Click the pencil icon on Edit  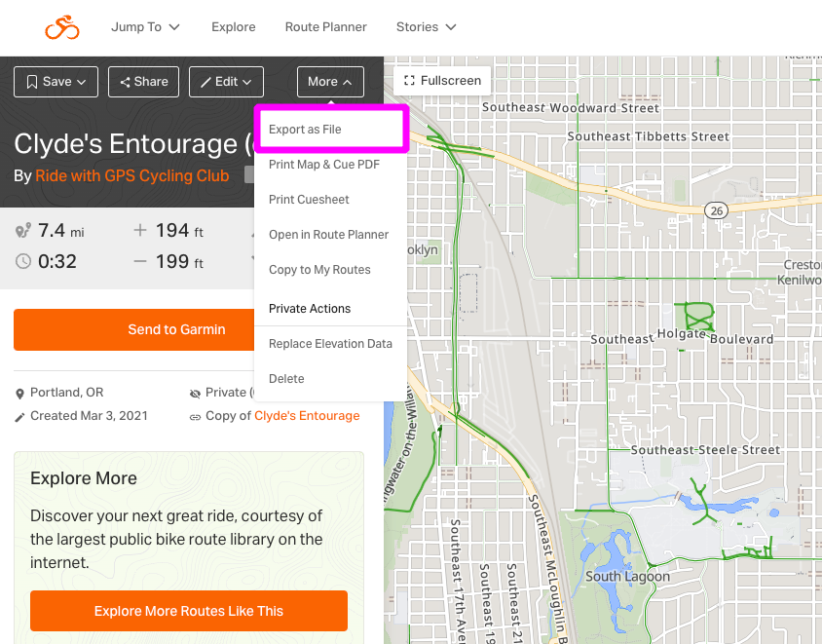coord(206,83)
